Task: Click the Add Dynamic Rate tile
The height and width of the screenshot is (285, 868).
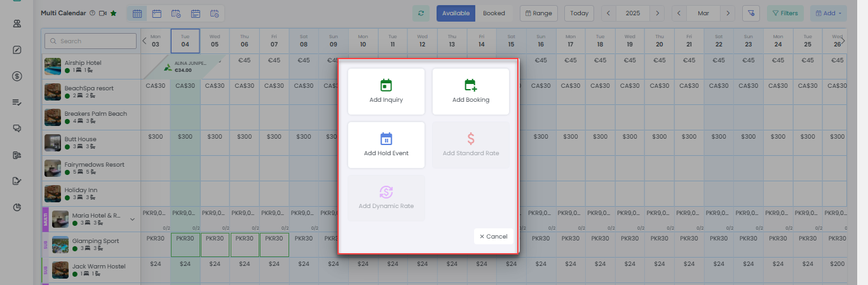Action: 386,198
